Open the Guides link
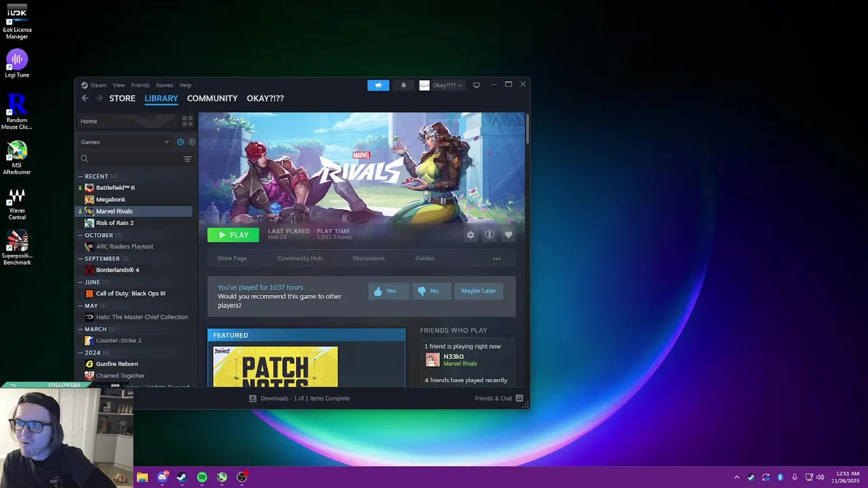This screenshot has width=868, height=488. 425,258
